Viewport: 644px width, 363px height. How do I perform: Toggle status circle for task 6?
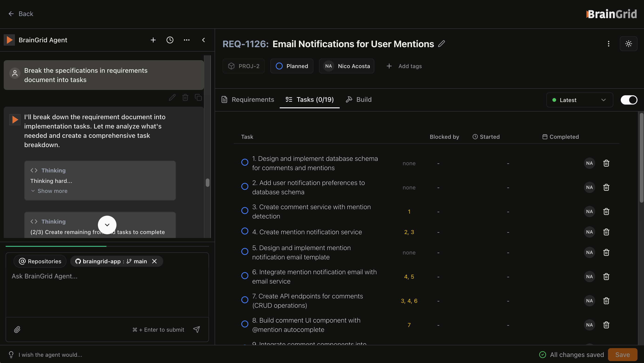point(245,276)
